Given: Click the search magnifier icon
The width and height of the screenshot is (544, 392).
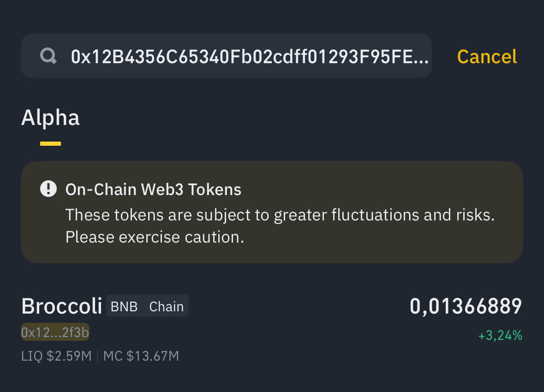Looking at the screenshot, I should pyautogui.click(x=48, y=56).
